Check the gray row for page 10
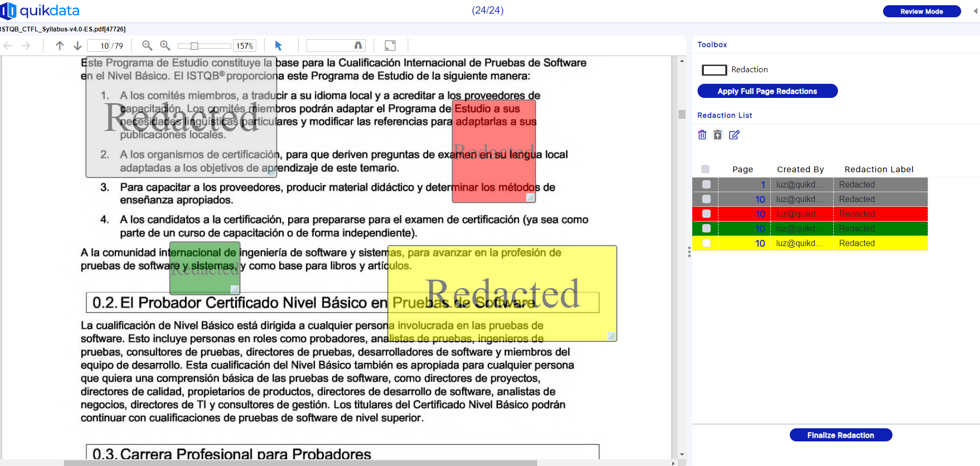 [x=706, y=199]
